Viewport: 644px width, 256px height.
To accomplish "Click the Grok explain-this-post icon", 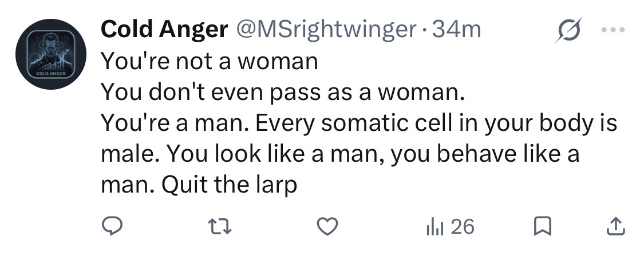I will point(569,30).
